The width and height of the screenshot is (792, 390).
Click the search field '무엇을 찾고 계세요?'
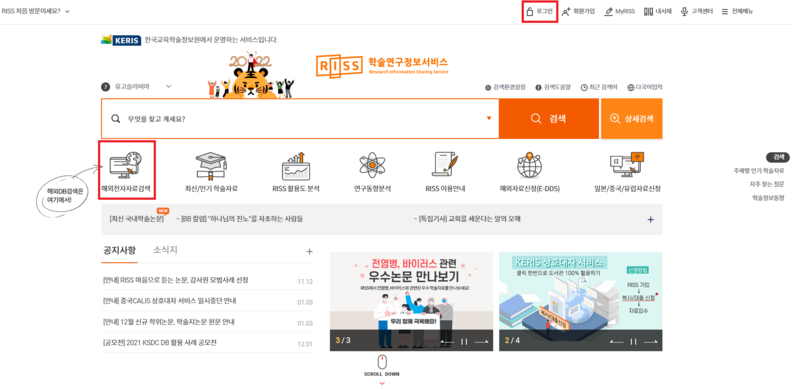(x=300, y=119)
